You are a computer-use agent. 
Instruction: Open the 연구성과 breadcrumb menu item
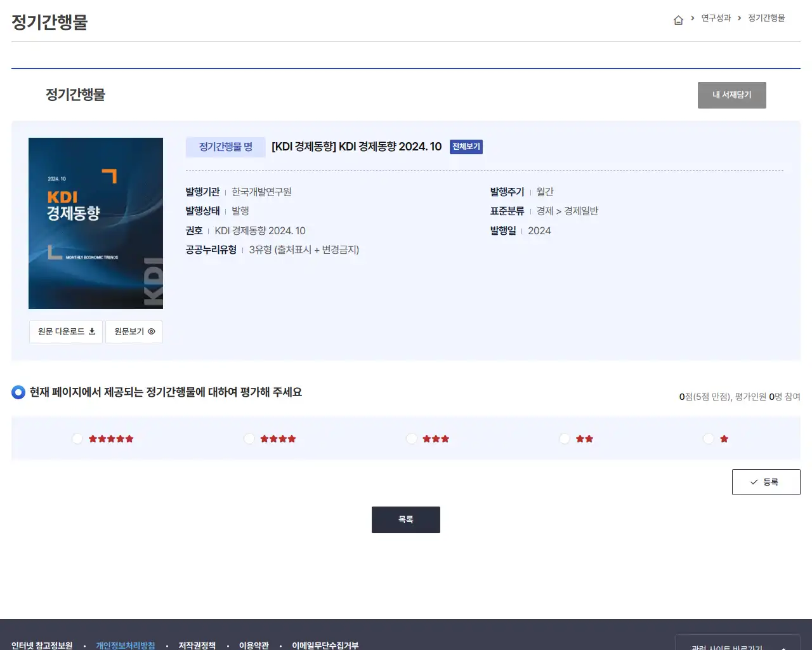pos(716,18)
